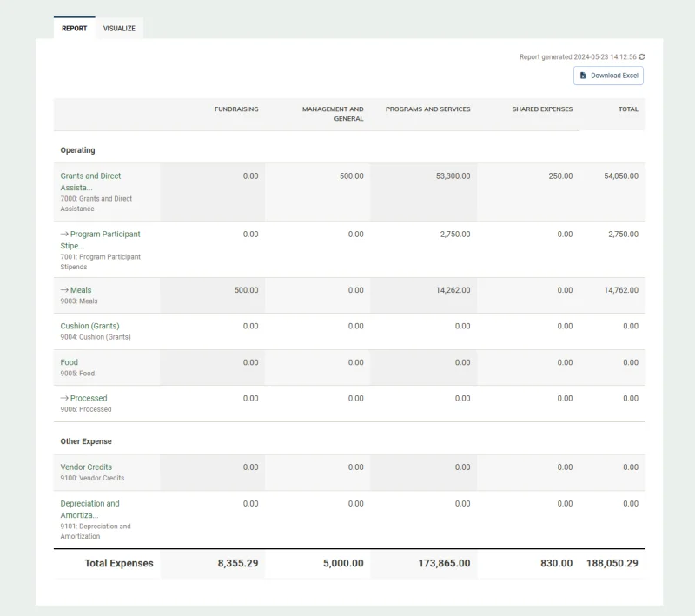The image size is (695, 616).
Task: Select the 250.00 shared expenses value
Action: tap(560, 176)
